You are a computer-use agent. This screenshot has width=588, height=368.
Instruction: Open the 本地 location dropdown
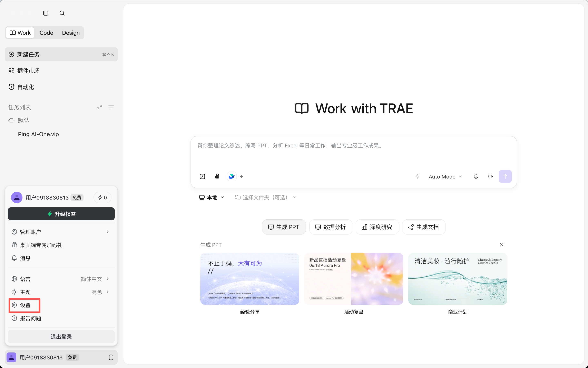tap(211, 197)
